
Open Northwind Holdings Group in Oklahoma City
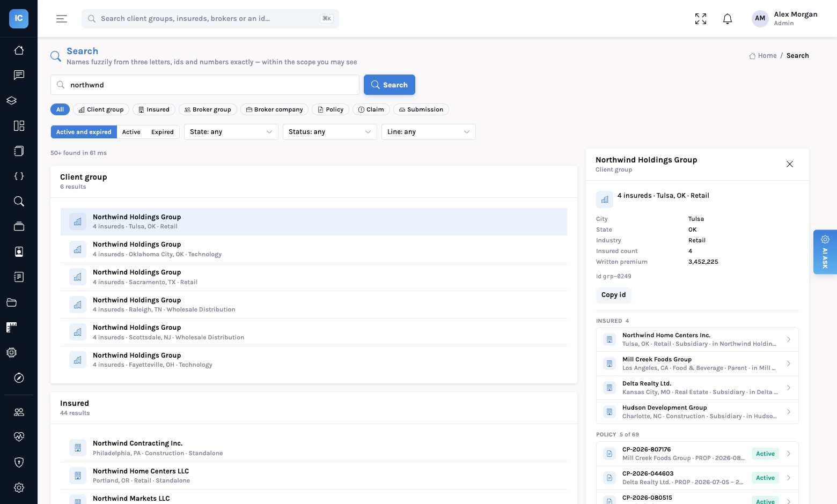314,249
